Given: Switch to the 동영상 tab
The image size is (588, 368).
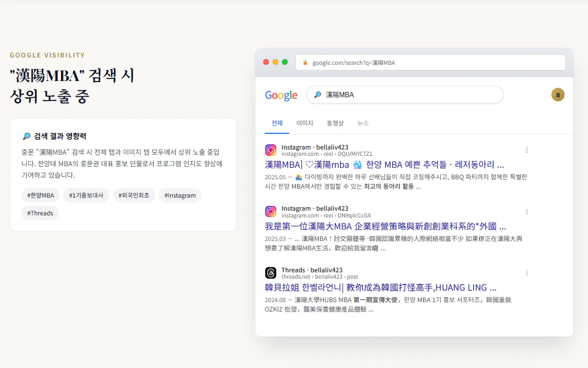Looking at the screenshot, I should (335, 123).
